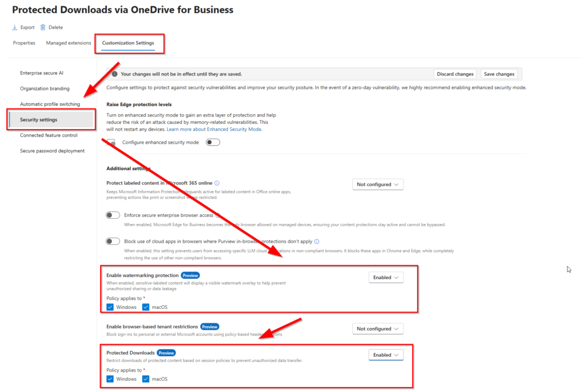Click the Export download icon
Image resolution: width=582 pixels, height=392 pixels.
tap(15, 27)
